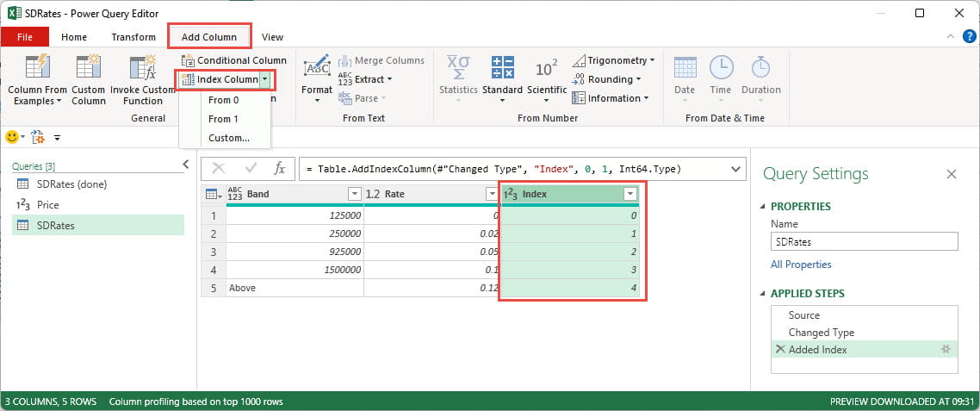
Task: Choose From 1 in Index Column menu
Action: [x=223, y=119]
